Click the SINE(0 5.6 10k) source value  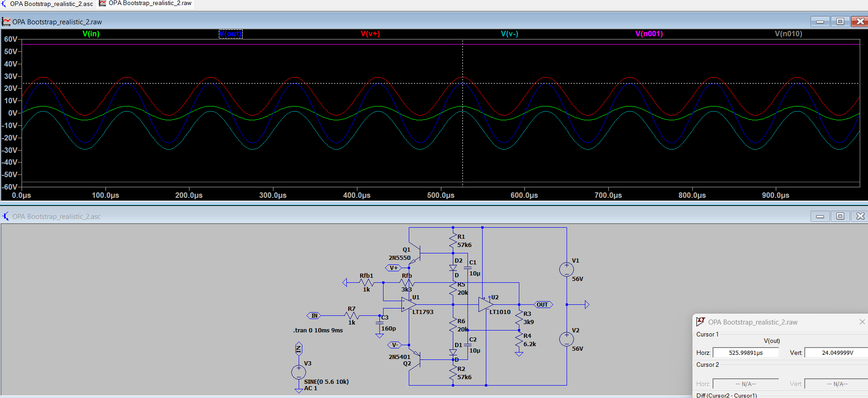pos(326,381)
